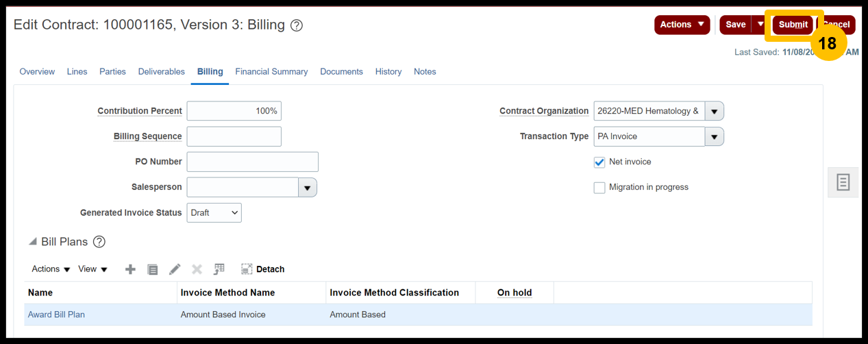Switch to the Notes tab
The image size is (868, 344).
point(425,72)
